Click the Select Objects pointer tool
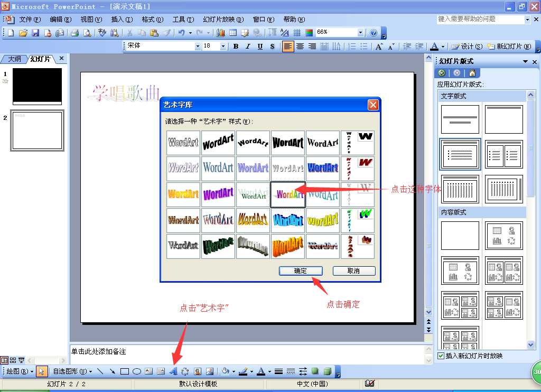The height and width of the screenshot is (392, 541). pos(41,371)
